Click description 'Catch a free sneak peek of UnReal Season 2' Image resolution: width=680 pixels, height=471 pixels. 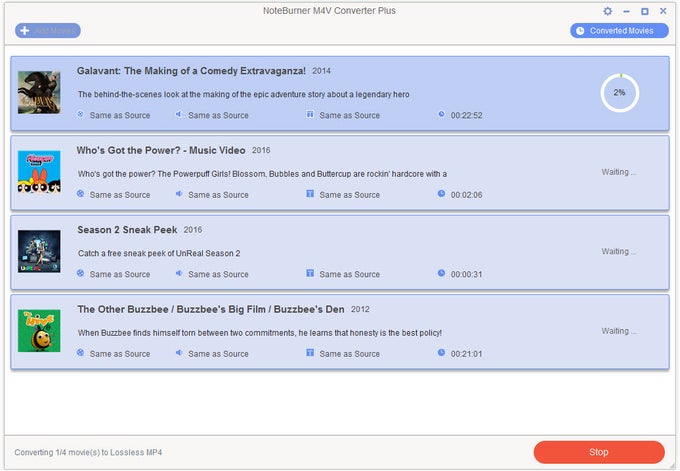pyautogui.click(x=159, y=253)
